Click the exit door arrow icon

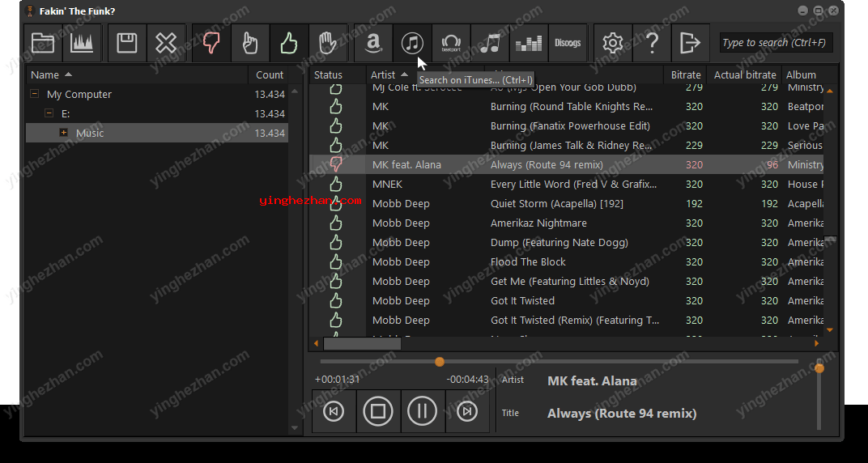click(x=691, y=43)
